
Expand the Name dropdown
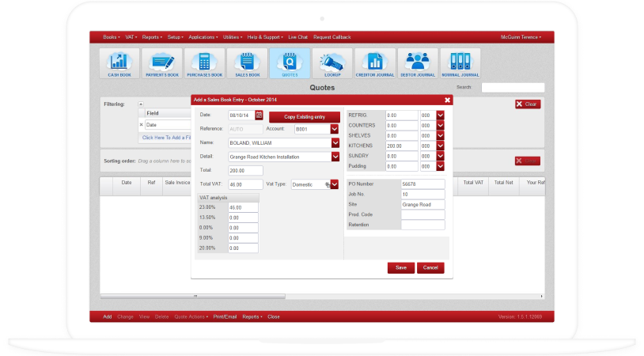(335, 143)
